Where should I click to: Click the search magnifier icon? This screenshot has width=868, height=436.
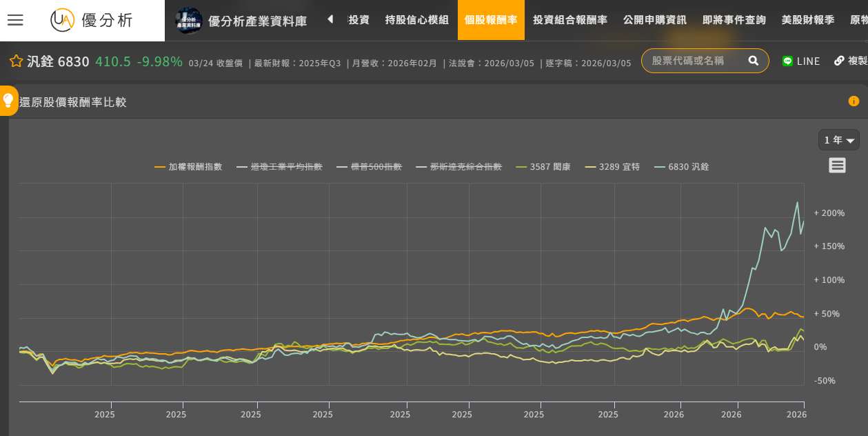[753, 61]
